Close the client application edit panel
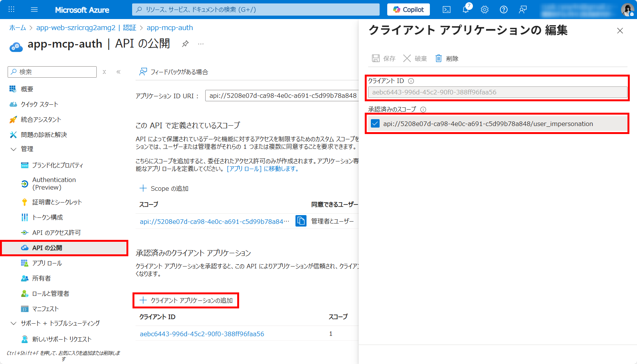 (x=620, y=31)
